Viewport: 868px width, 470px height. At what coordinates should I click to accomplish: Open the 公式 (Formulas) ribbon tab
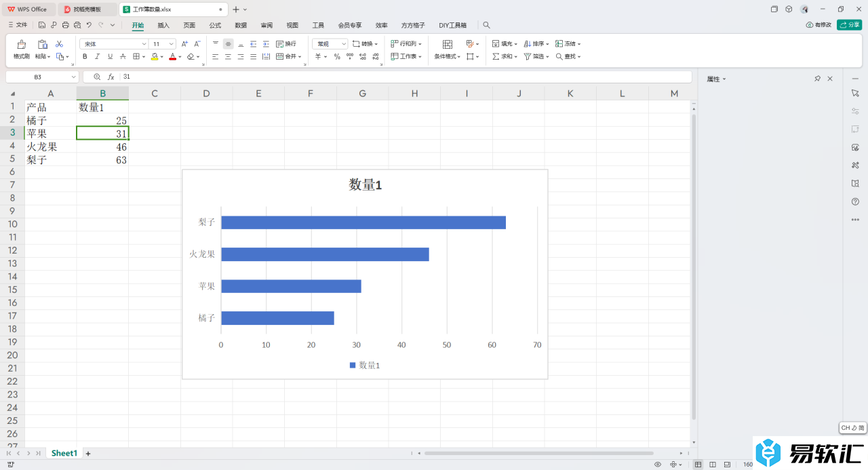215,25
